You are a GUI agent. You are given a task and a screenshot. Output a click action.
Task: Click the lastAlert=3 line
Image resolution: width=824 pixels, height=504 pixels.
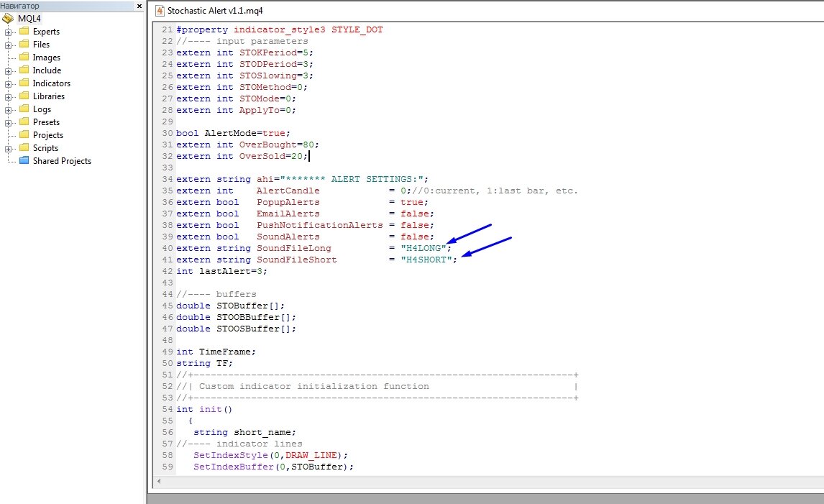pos(221,271)
